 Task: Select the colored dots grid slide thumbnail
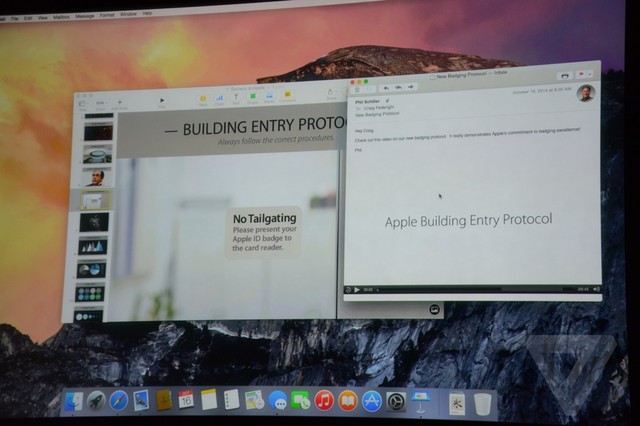click(x=90, y=293)
